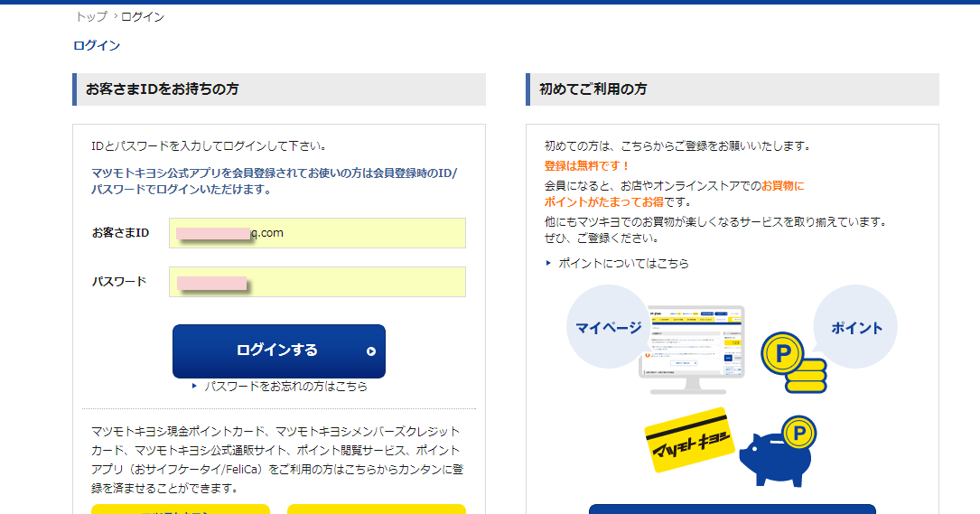Image resolution: width=980 pixels, height=514 pixels.
Task: Click the ログイン breadcrumb text
Action: coord(143,17)
